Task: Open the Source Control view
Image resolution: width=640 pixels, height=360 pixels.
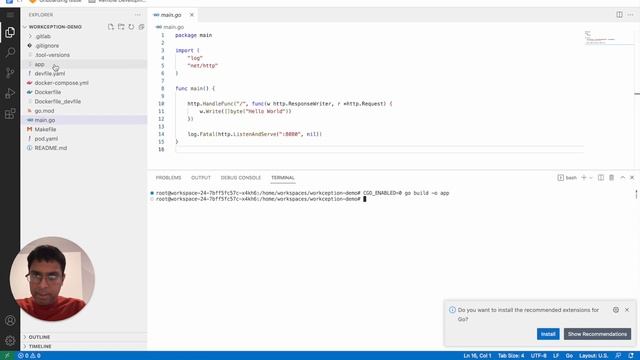Action: pos(10,73)
